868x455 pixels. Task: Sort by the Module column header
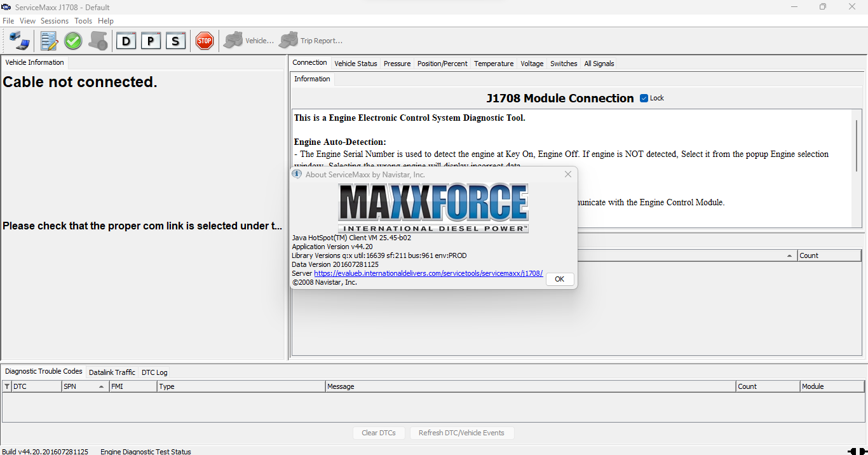click(x=832, y=386)
